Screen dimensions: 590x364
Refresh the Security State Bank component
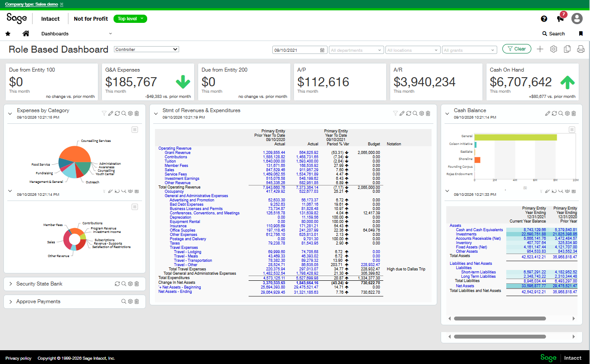coord(117,284)
